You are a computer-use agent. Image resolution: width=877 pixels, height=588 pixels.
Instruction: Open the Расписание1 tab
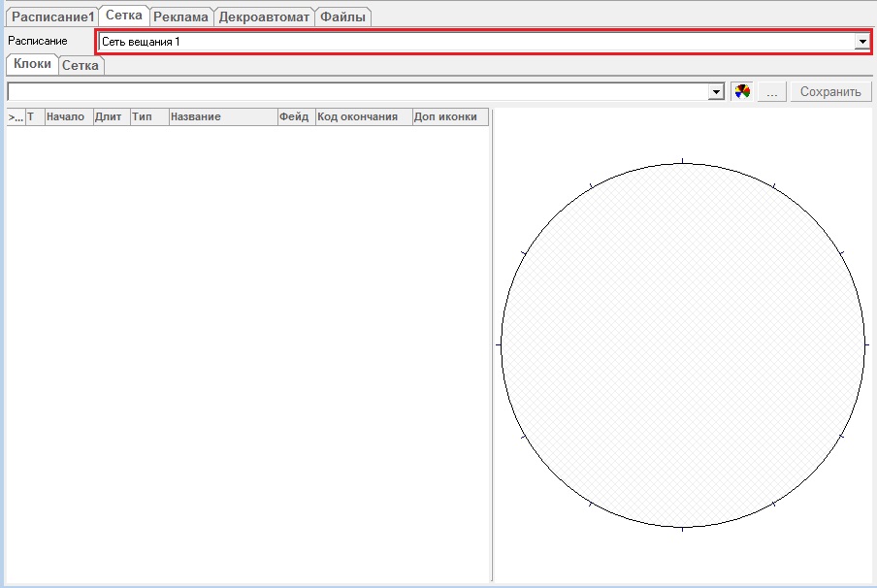[52, 16]
